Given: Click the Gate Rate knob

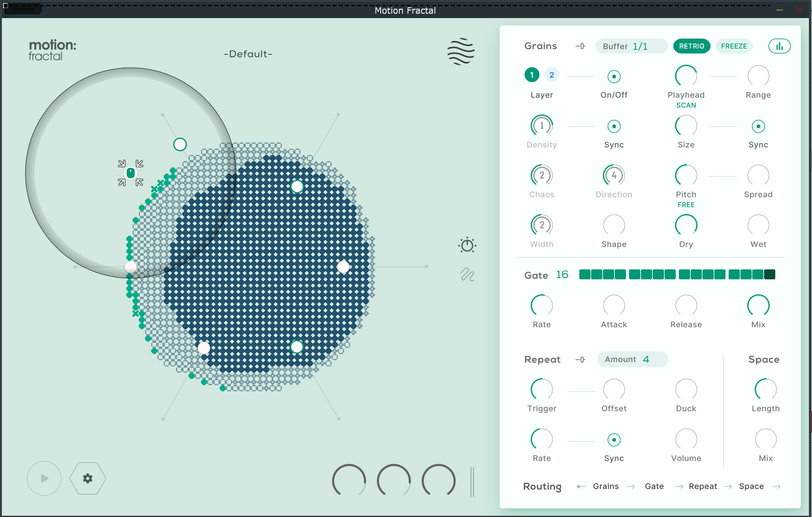Looking at the screenshot, I should click(x=542, y=305).
